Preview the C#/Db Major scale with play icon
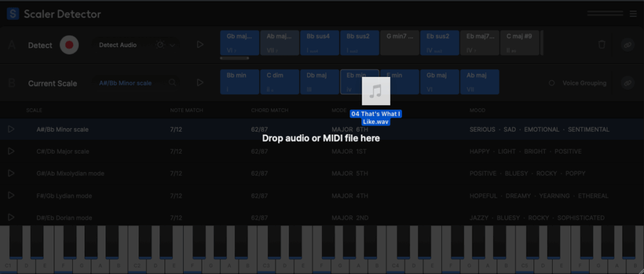This screenshot has height=274, width=644. [x=11, y=151]
